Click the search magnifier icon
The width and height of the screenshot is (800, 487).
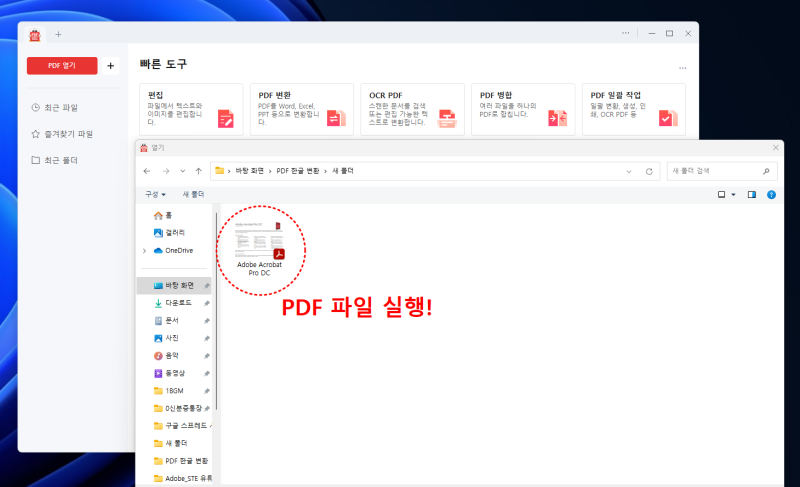(x=766, y=171)
